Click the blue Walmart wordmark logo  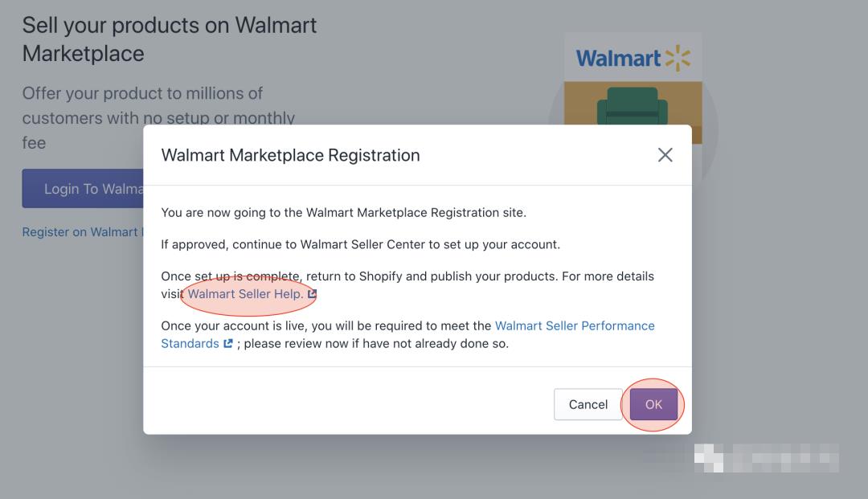[618, 59]
